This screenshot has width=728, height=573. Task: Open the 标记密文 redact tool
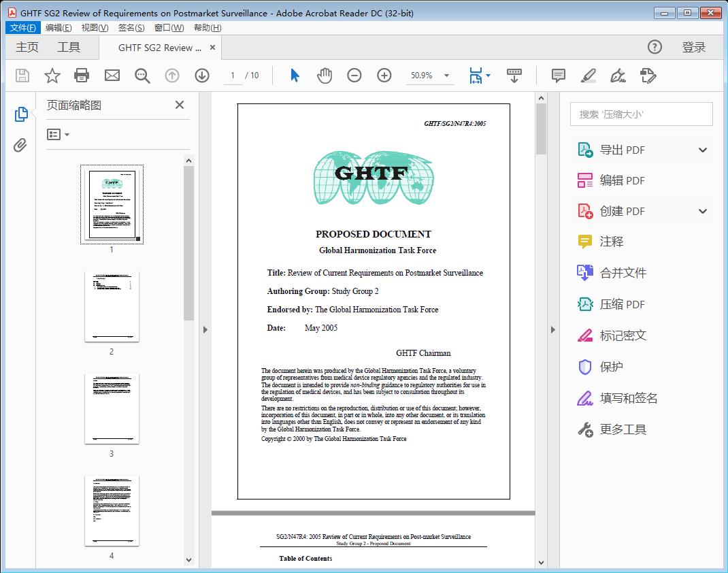pyautogui.click(x=612, y=335)
